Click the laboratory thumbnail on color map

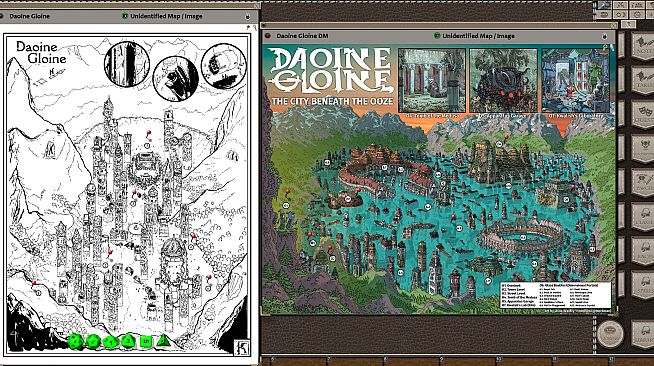coord(576,80)
